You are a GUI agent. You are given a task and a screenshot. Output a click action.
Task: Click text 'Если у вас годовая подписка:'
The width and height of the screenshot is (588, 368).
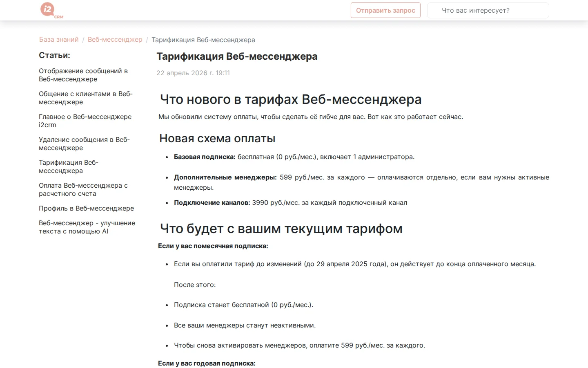[x=207, y=363]
